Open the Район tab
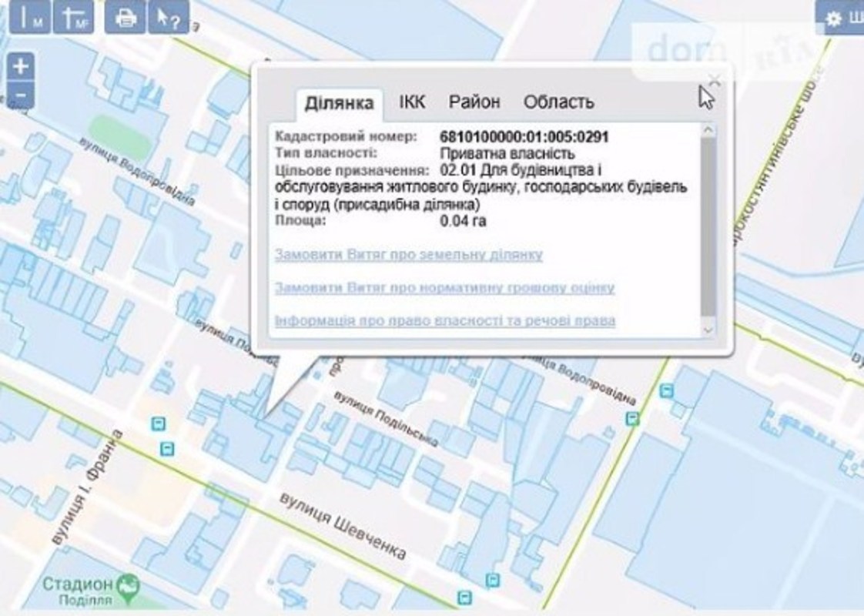 474,102
